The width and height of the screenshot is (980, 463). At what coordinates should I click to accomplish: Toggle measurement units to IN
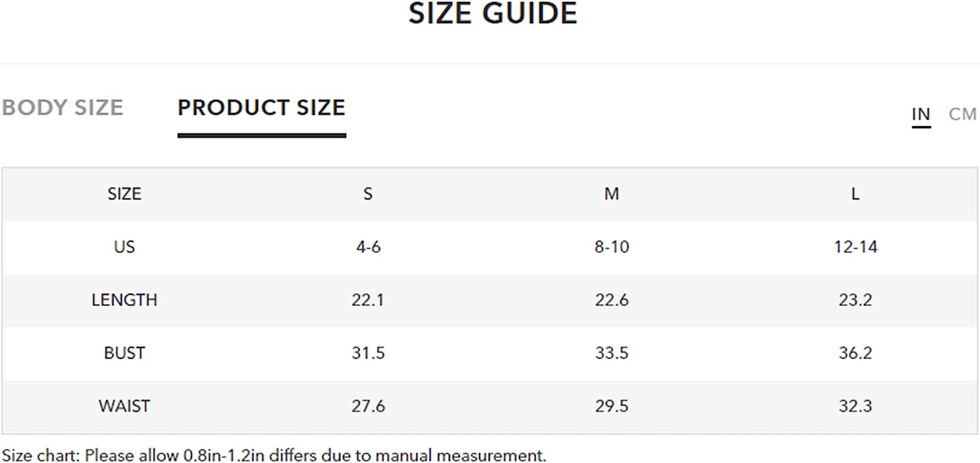[921, 114]
